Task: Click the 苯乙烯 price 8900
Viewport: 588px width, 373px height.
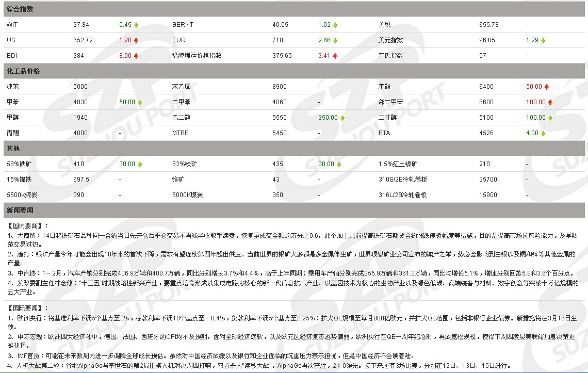Action: [x=280, y=87]
